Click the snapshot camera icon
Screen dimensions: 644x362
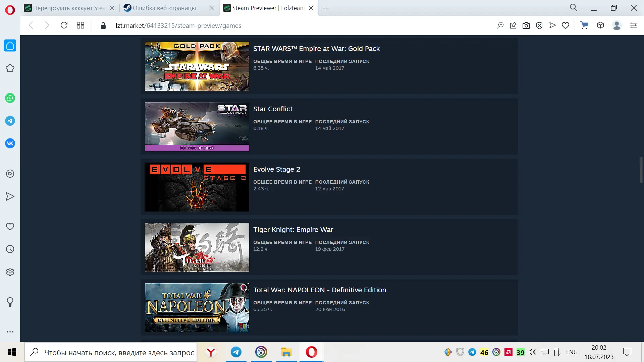(526, 25)
